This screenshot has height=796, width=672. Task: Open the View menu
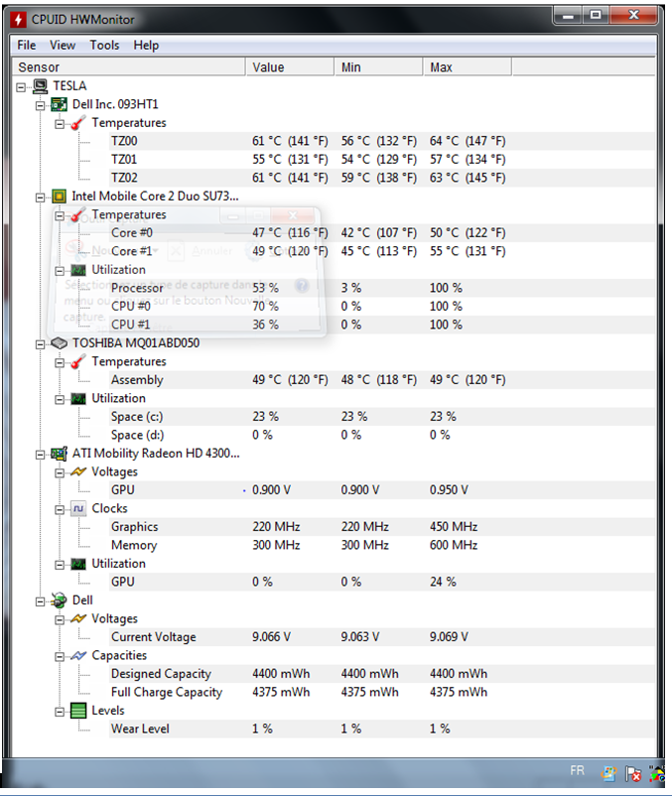click(63, 45)
